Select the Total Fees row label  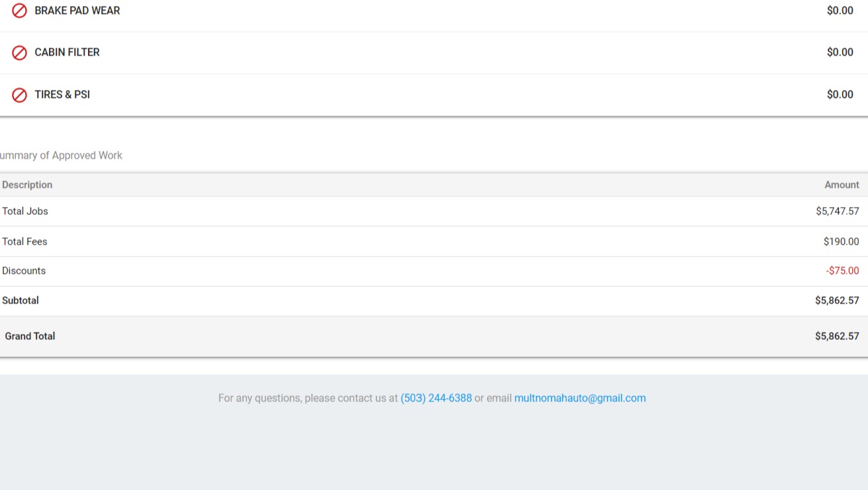tap(24, 242)
